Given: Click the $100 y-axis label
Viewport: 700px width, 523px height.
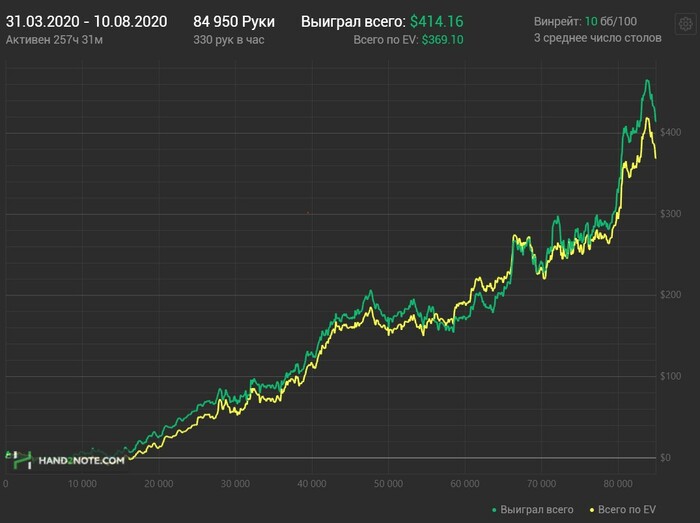Looking at the screenshot, I should (x=671, y=376).
